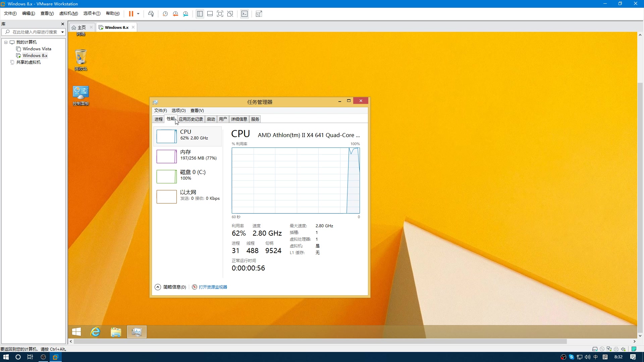Select the 性能 (Performance) tab

(171, 119)
